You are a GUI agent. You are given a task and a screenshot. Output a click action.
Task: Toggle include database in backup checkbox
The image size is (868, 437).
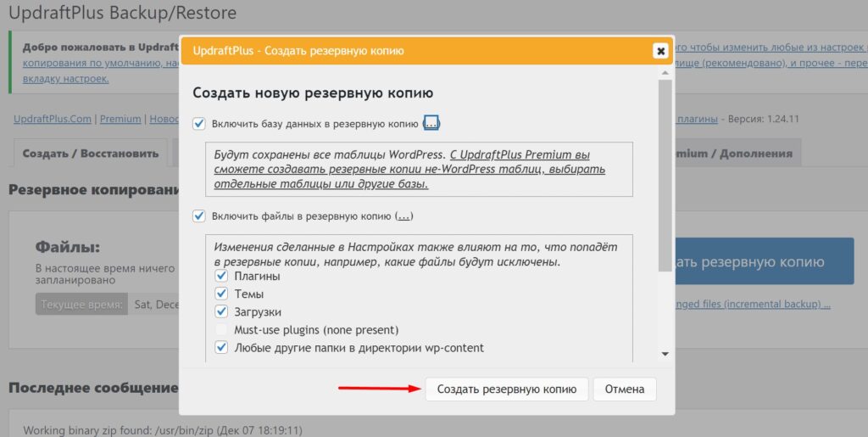(198, 124)
